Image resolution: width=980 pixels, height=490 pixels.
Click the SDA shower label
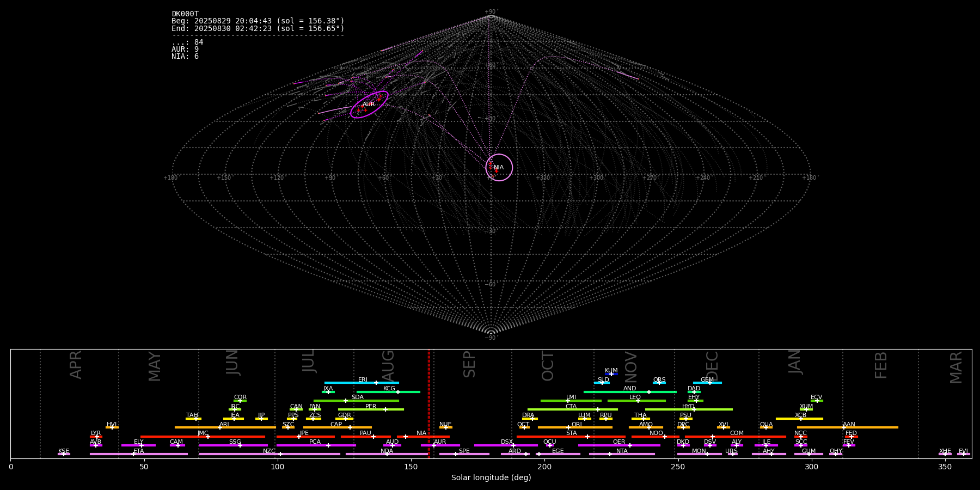pos(358,397)
